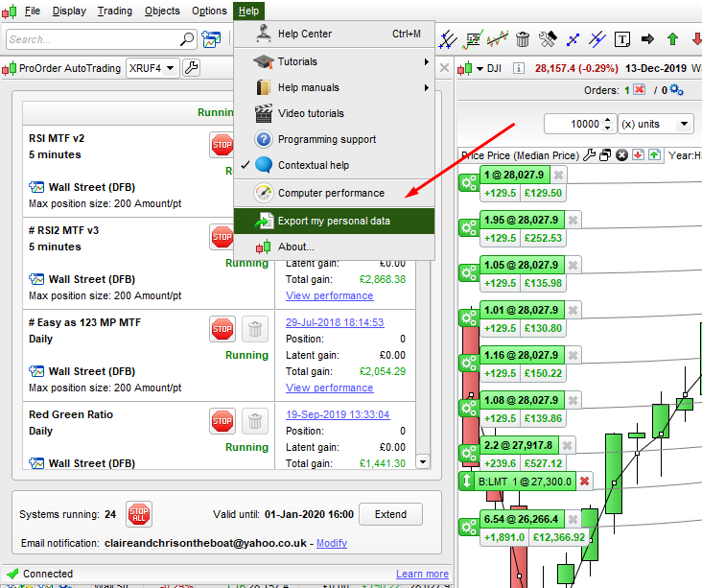702x588 pixels.
Task: Open the 19-Sep-2019 13:33:04 link
Action: click(338, 414)
